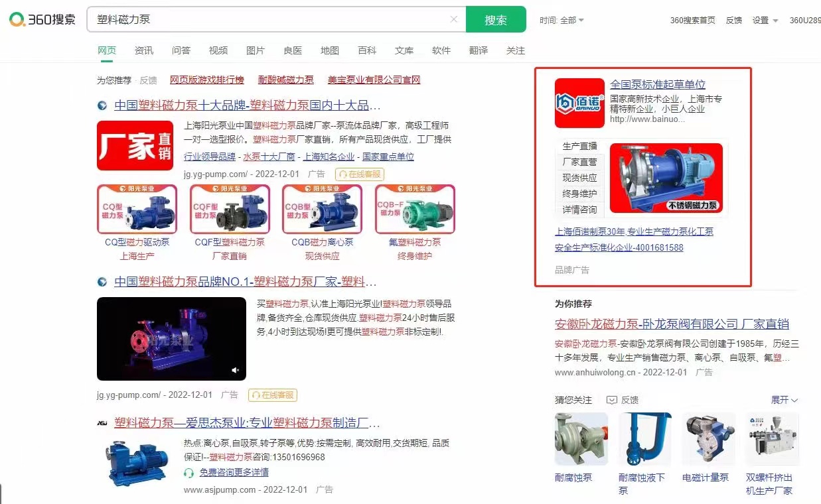This screenshot has height=504, width=821.
Task: Open the 翻译 tab
Action: [479, 50]
